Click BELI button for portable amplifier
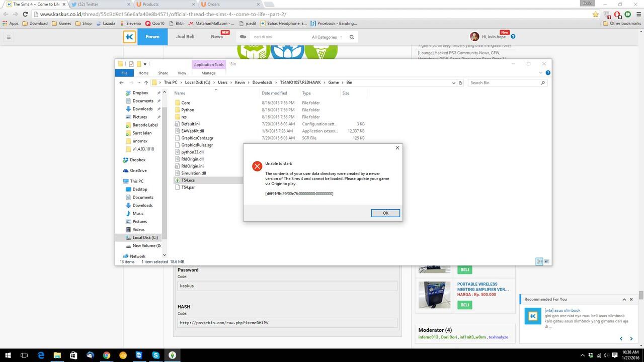The width and height of the screenshot is (644, 362). [464, 305]
